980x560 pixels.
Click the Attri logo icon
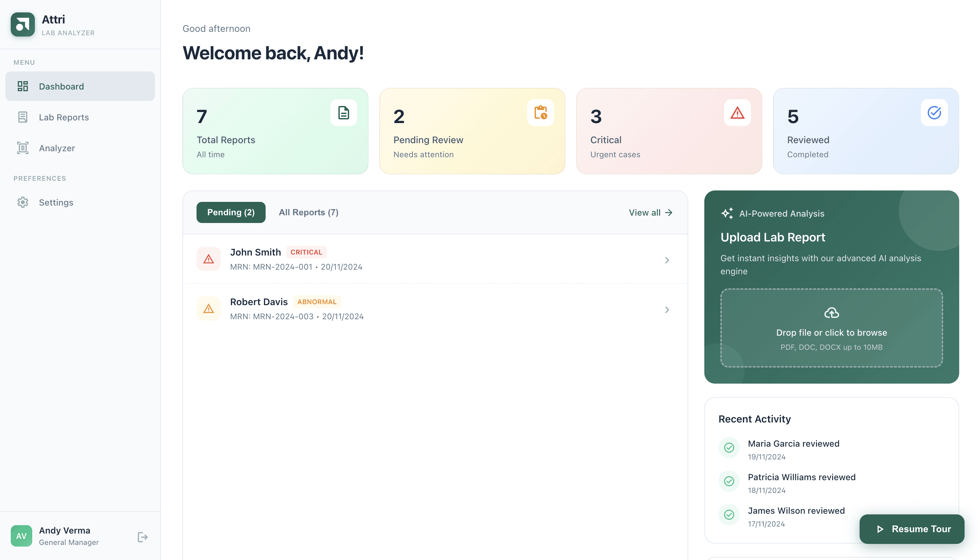coord(23,24)
